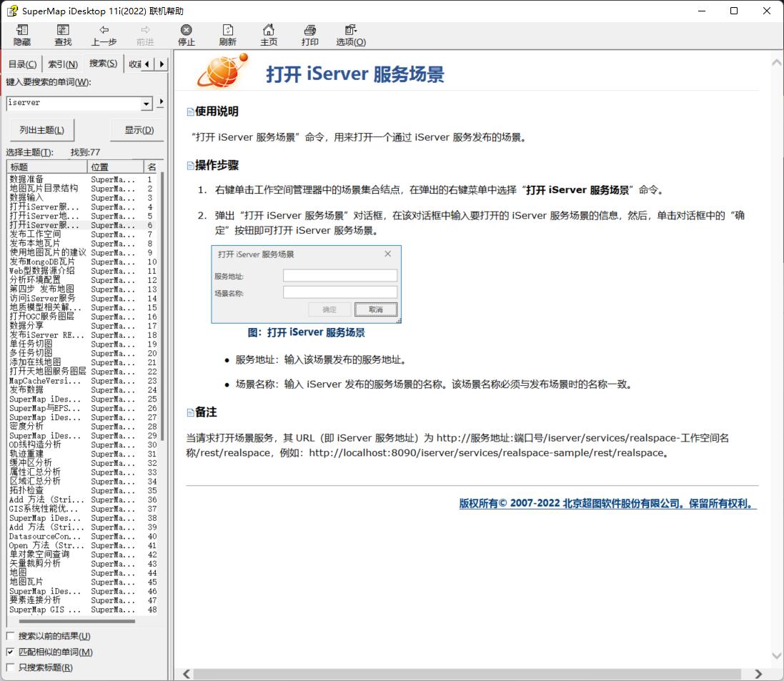Select the 拓扑检查 topic
This screenshot has height=681, width=784.
pos(26,490)
